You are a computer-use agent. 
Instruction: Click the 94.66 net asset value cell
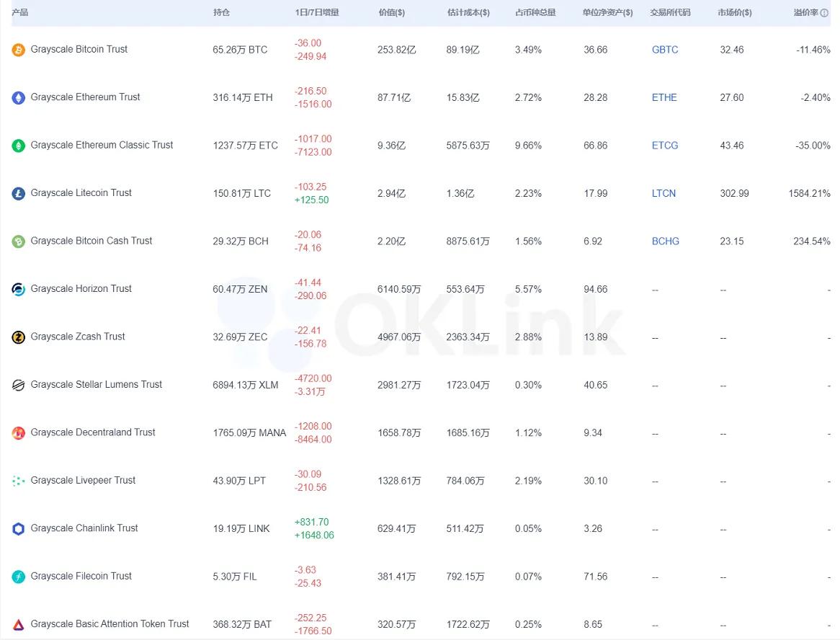pyautogui.click(x=596, y=290)
